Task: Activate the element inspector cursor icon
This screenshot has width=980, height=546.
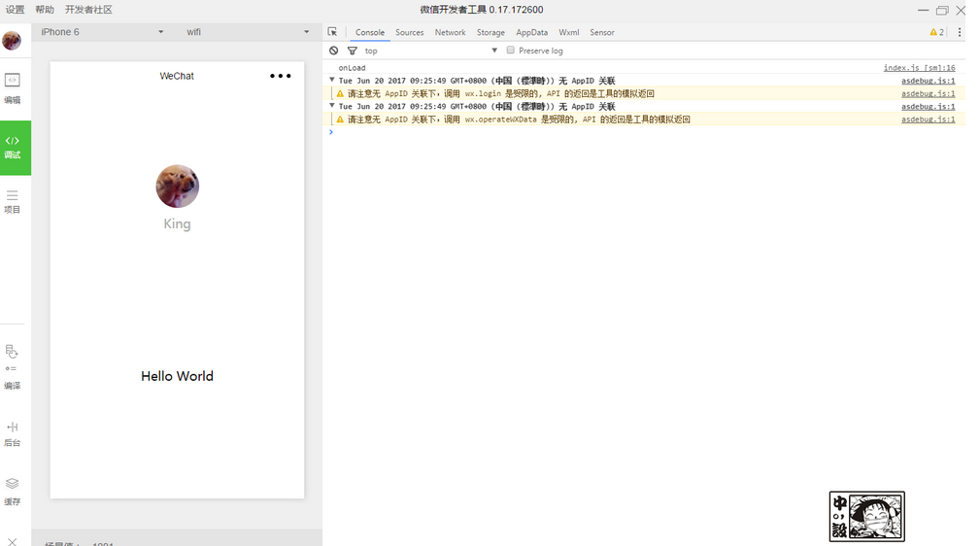Action: (x=332, y=32)
